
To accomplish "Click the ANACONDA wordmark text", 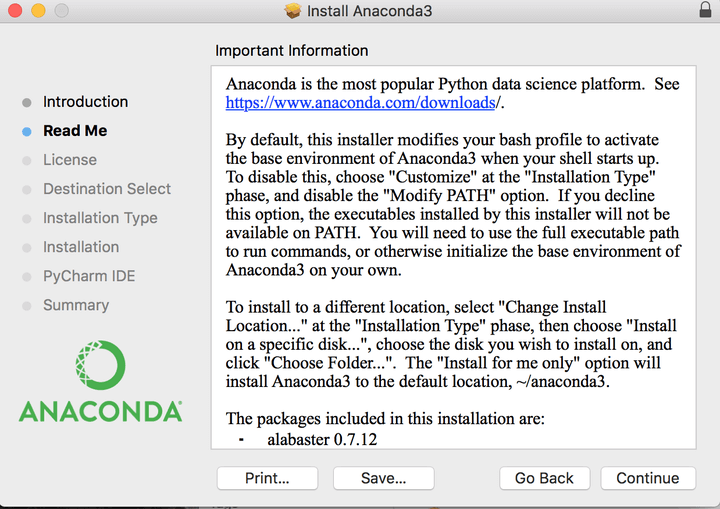I will 100,411.
